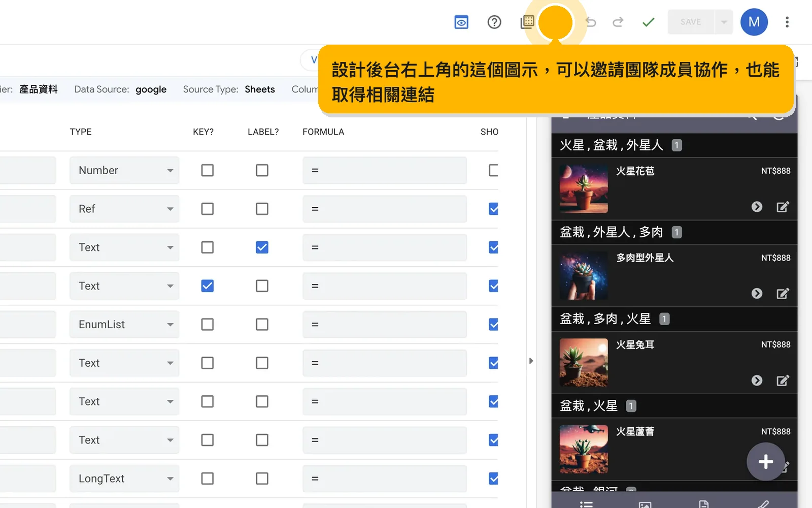The width and height of the screenshot is (812, 508).
Task: Select the 火星 , 盆栽 , 外星人 group header
Action: [x=674, y=145]
